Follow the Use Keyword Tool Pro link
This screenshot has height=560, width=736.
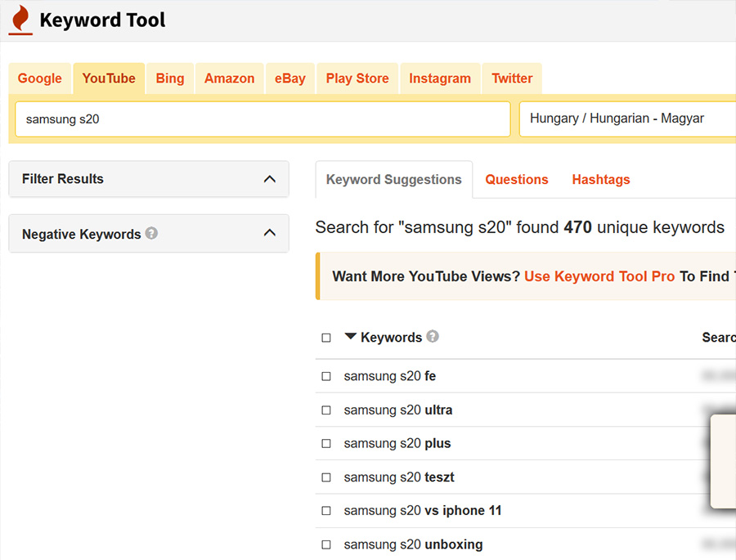[599, 276]
